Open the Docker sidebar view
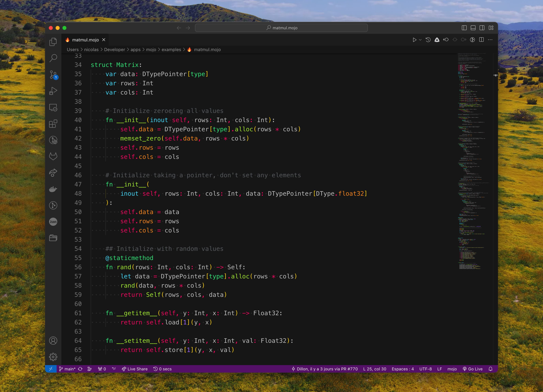Image resolution: width=543 pixels, height=392 pixels. pos(53,189)
